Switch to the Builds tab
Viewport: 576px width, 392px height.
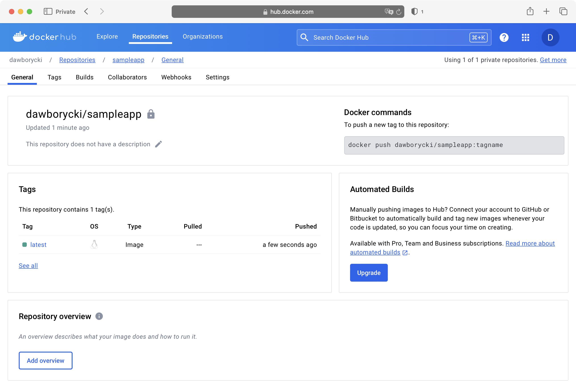coord(85,77)
